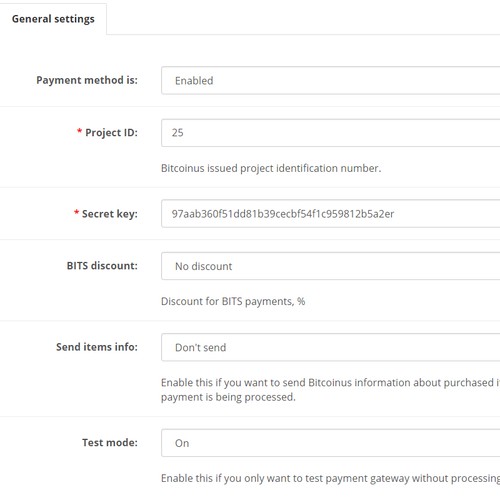The image size is (500, 500).
Task: Click the 'Discount for BITS payments, %' hint
Action: coord(233,301)
